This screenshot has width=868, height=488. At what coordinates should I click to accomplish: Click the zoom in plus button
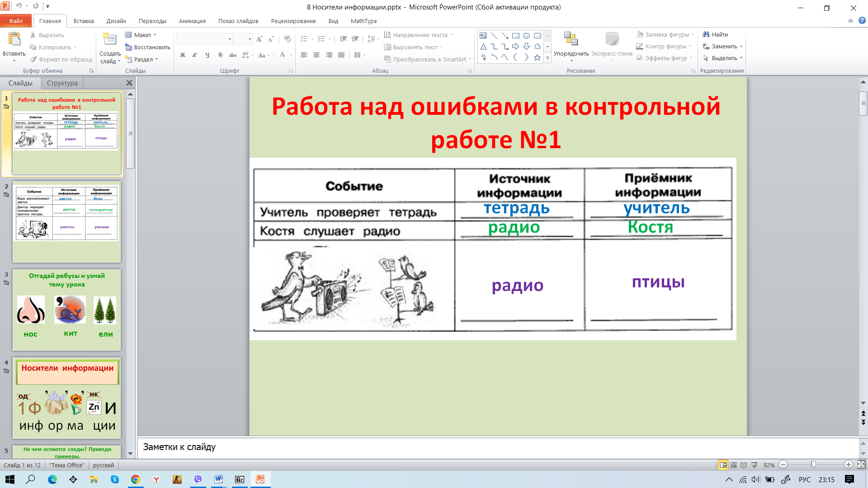(x=849, y=465)
